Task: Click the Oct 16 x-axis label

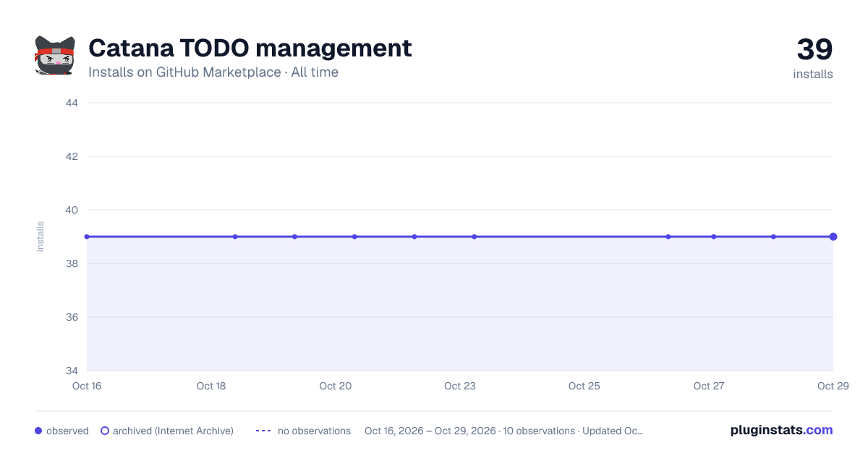Action: 87,386
